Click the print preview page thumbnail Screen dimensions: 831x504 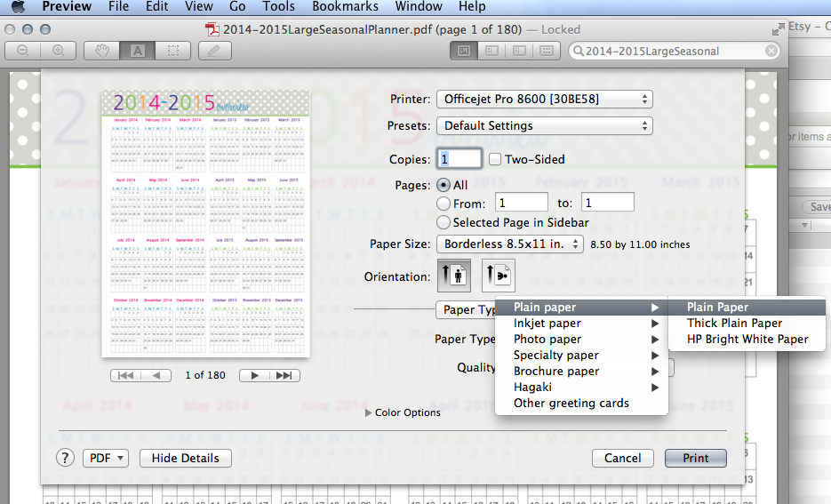tap(205, 224)
